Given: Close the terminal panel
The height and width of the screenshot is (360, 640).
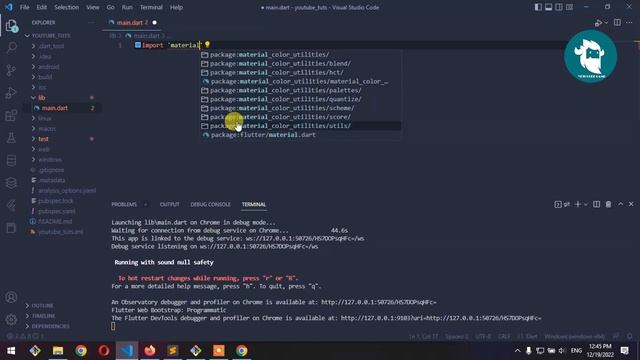Looking at the screenshot, I should click(631, 204).
